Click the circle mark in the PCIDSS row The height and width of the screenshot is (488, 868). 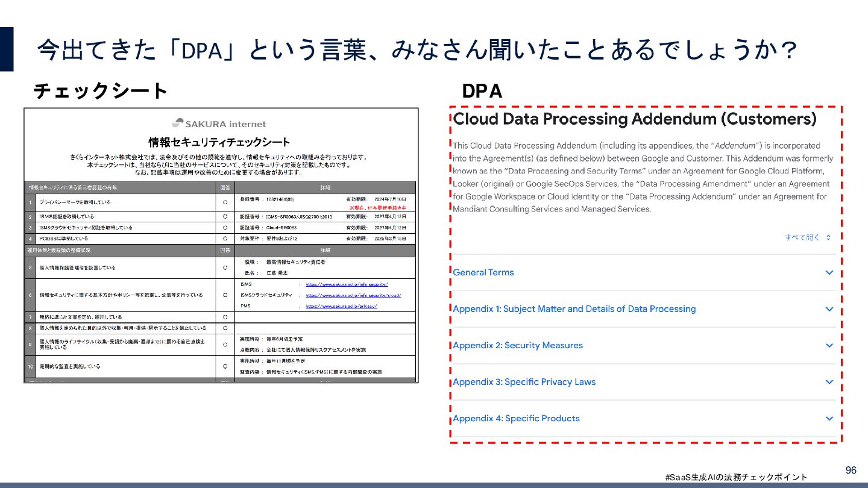click(225, 239)
